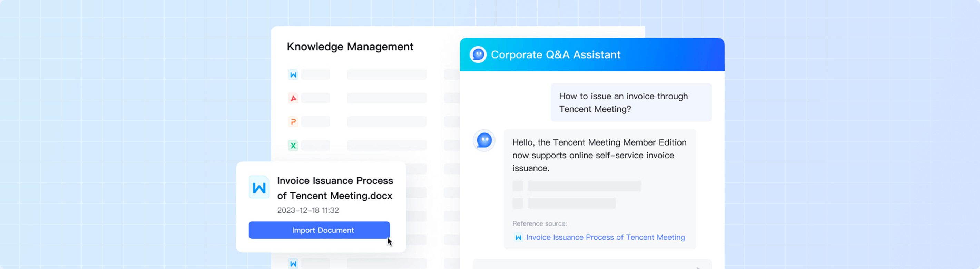
Task: Click the Corporate Q&A Assistant title
Action: point(556,55)
